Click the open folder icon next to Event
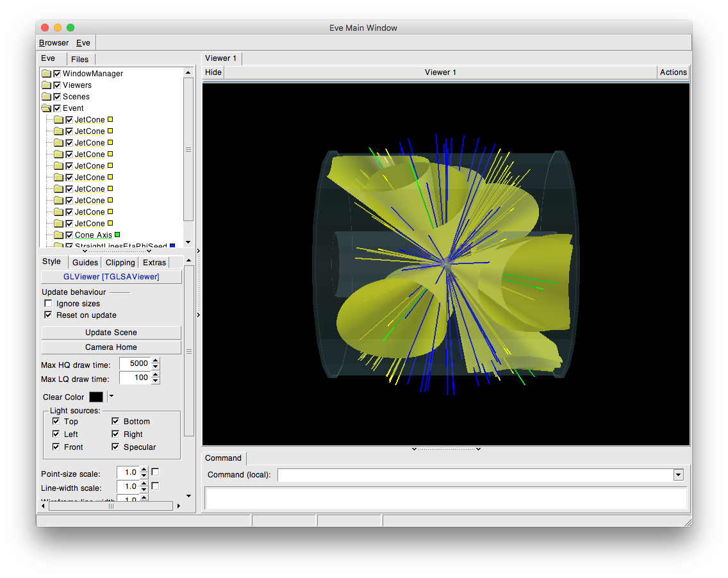This screenshot has height=578, width=728. [46, 108]
